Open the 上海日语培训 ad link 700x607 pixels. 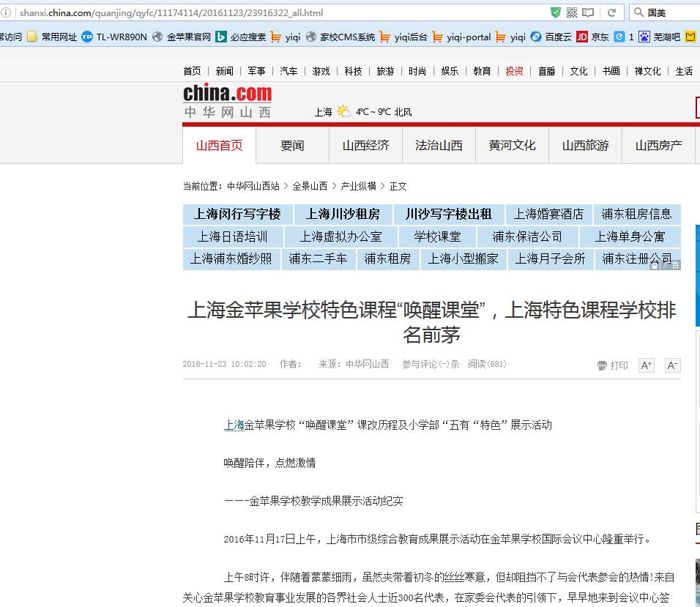[232, 237]
